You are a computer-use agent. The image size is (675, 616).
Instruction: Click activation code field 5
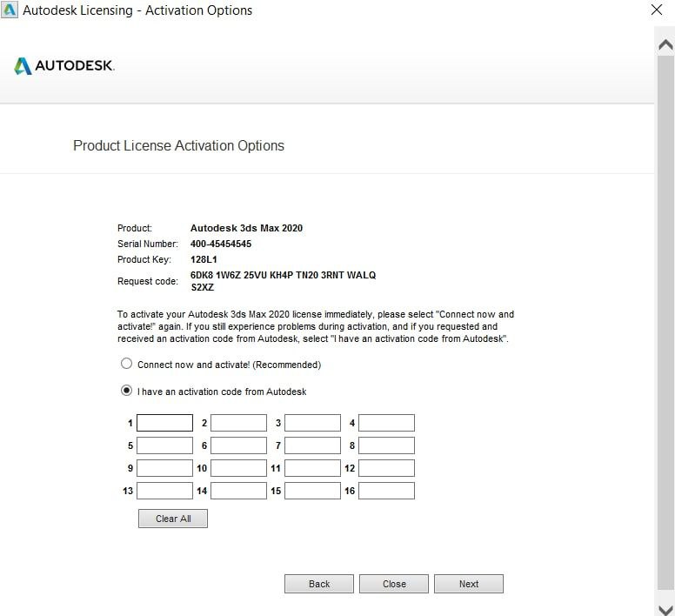pos(164,445)
